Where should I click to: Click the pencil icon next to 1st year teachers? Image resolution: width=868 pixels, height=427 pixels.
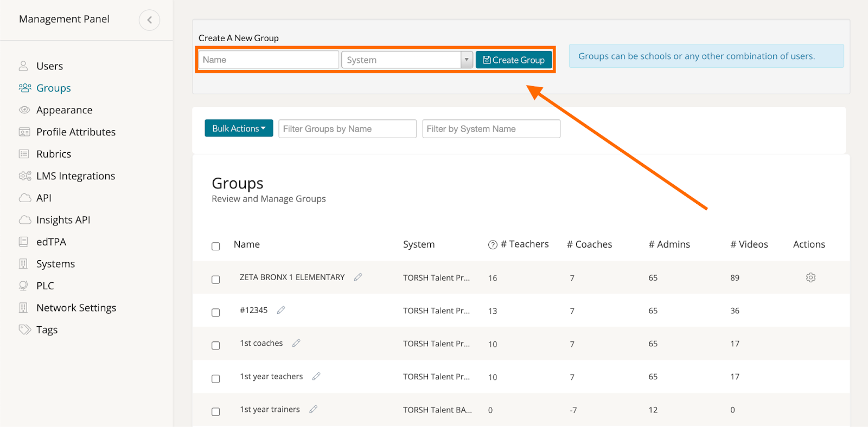coord(316,376)
